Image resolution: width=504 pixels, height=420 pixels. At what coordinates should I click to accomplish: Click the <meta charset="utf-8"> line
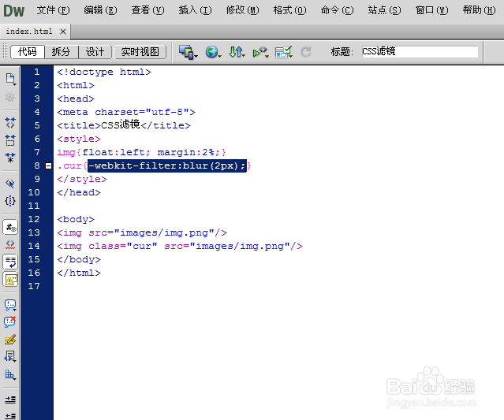coord(126,112)
